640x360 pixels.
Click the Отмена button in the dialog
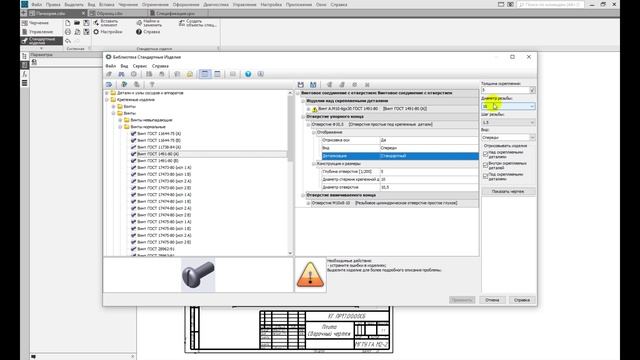[x=492, y=300]
